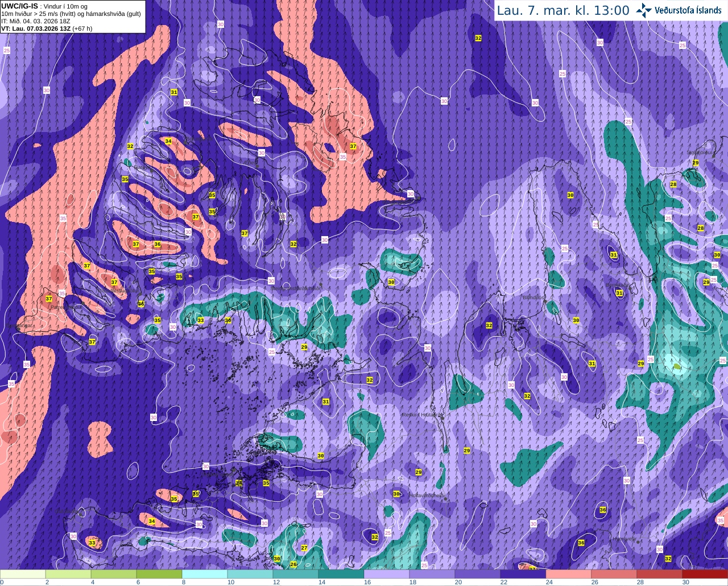Click the Bergstaðir place label
Image resolution: width=728 pixels, height=586 pixels.
(x=617, y=285)
